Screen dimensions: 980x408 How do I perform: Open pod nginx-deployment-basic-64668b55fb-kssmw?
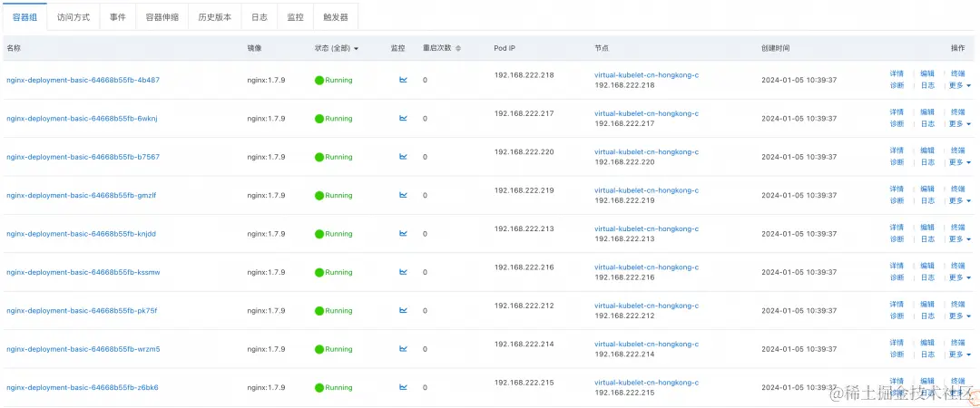point(83,272)
